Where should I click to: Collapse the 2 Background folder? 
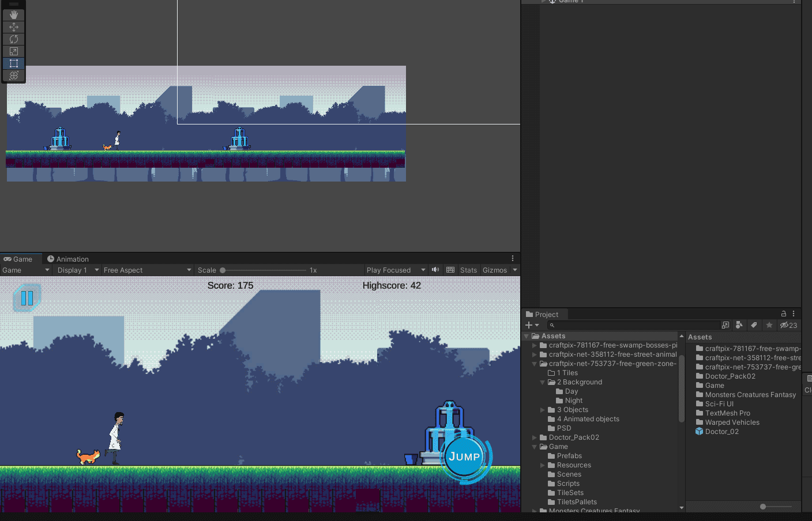tap(542, 382)
